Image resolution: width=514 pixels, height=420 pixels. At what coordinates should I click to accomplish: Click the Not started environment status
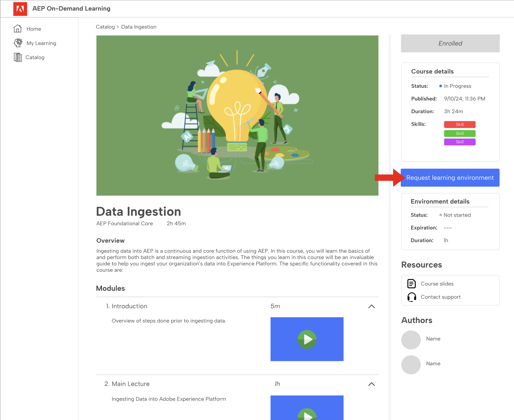[457, 215]
